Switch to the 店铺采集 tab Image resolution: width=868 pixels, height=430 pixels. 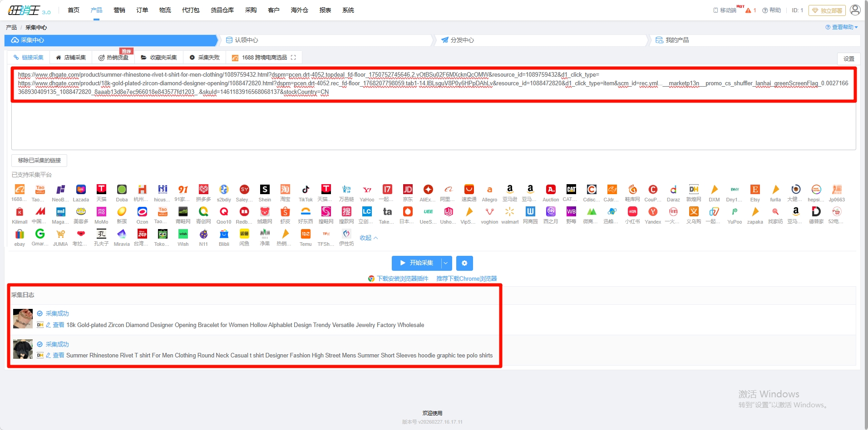tap(71, 58)
